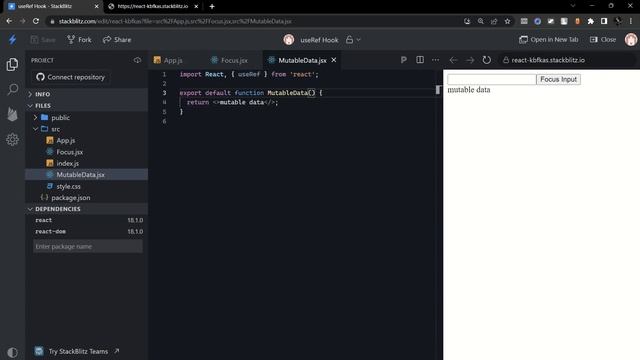Viewport: 640px width, 360px height.
Task: Collapse the DEPENDENCIES section
Action: (87, 209)
